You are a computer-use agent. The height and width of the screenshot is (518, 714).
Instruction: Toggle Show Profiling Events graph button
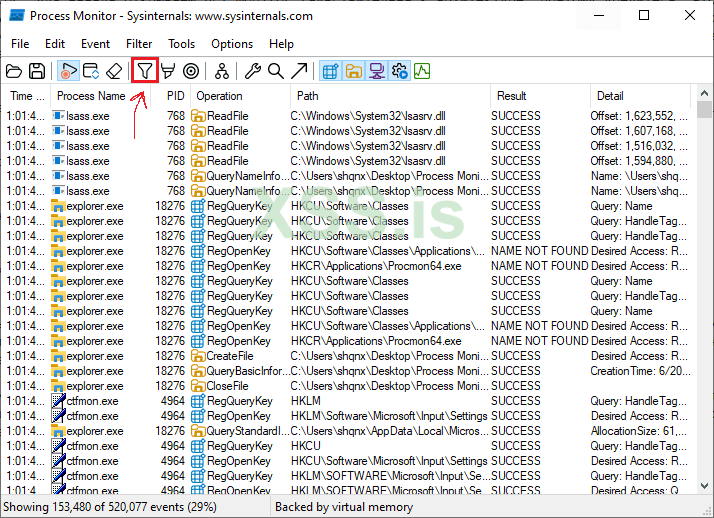422,71
